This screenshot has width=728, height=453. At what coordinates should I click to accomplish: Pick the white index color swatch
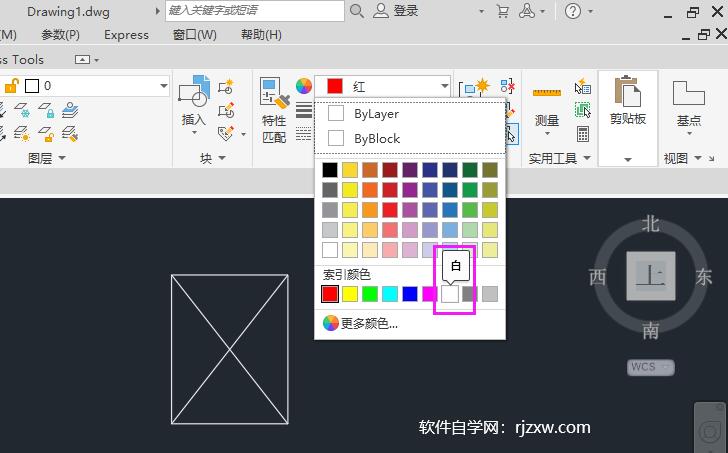450,294
